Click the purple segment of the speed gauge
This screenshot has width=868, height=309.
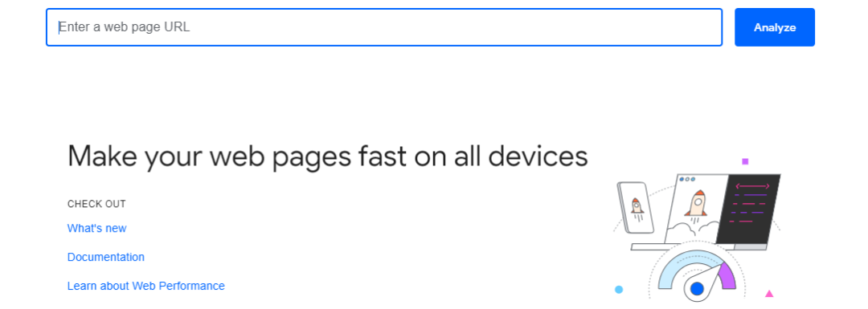click(x=727, y=276)
